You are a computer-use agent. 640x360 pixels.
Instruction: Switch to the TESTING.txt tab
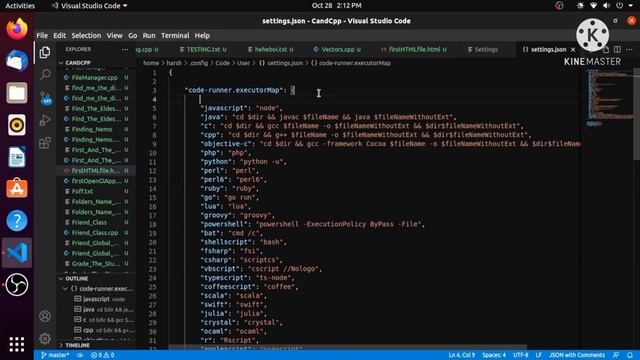pos(203,49)
